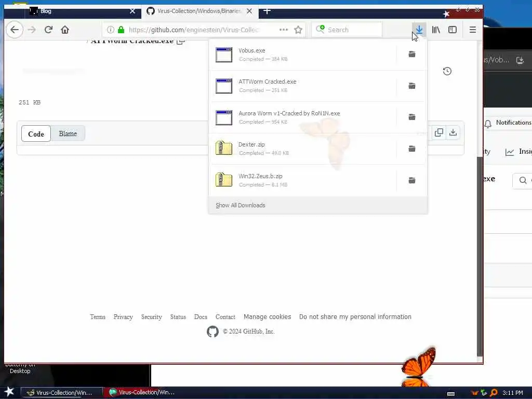The image size is (532, 399).
Task: Focus the browser Search field
Action: point(347,30)
